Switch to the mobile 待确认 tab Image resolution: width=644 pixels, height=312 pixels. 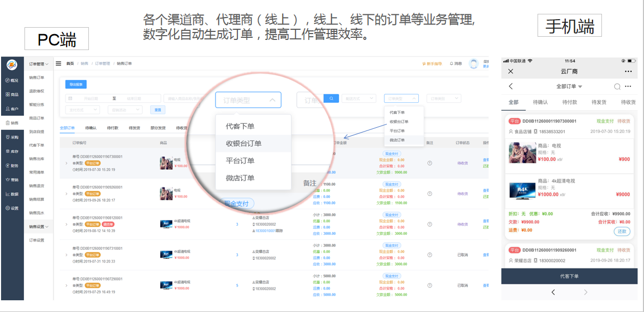click(540, 102)
